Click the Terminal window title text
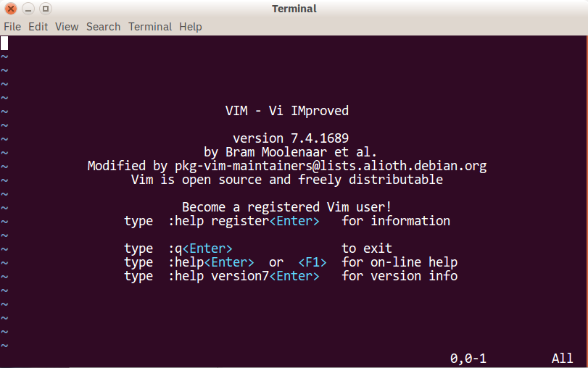 tap(294, 9)
